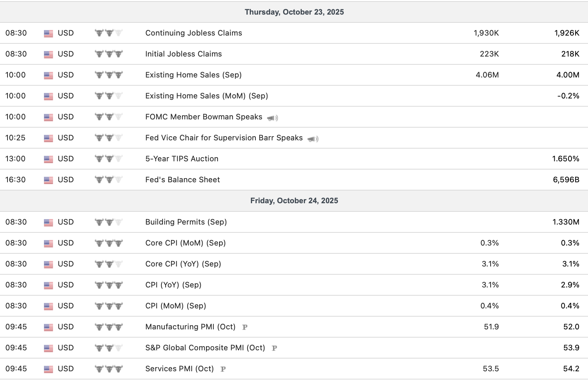Click the US flag in the 5-Year TIPS Auction row
The width and height of the screenshot is (588, 381).
click(x=48, y=159)
